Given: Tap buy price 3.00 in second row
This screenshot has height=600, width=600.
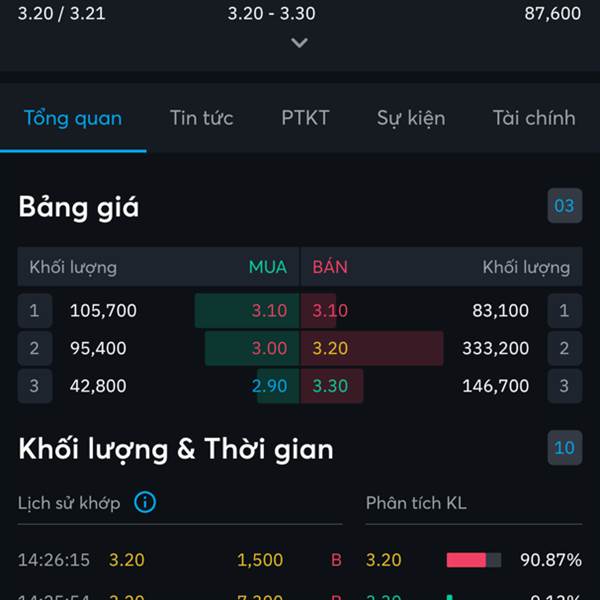Looking at the screenshot, I should pos(269,348).
